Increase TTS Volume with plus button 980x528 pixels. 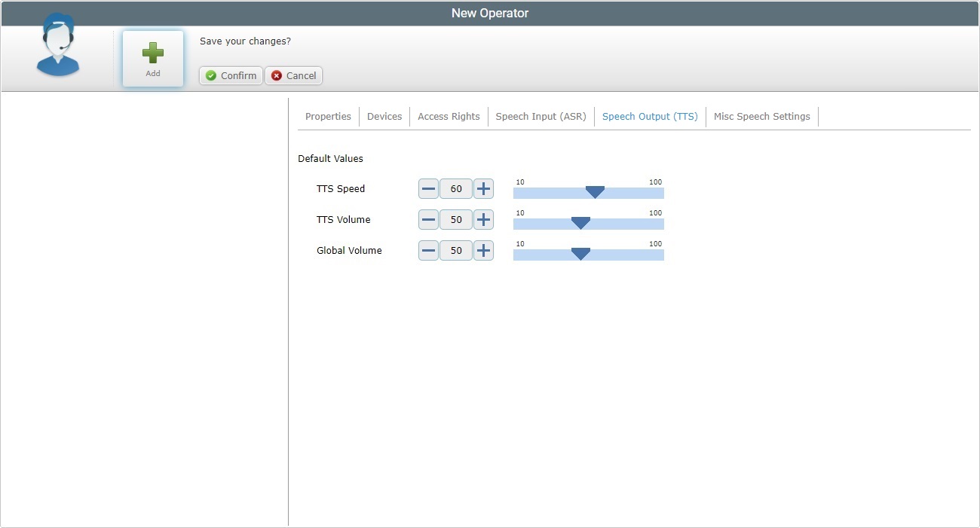(483, 220)
